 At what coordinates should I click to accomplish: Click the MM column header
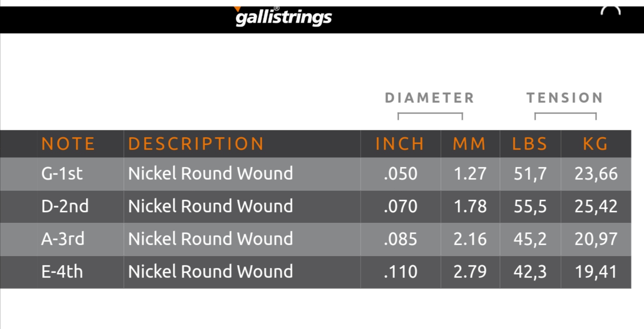click(x=469, y=144)
